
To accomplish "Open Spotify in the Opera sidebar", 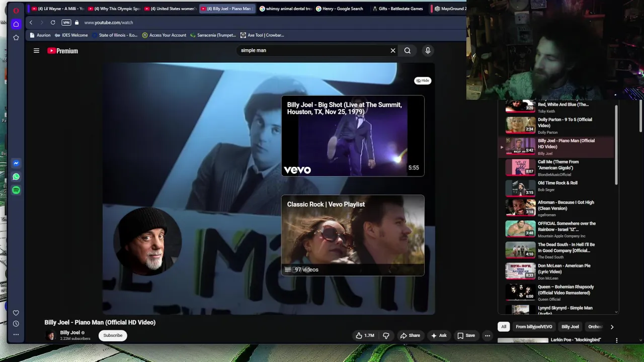I will coord(16,190).
